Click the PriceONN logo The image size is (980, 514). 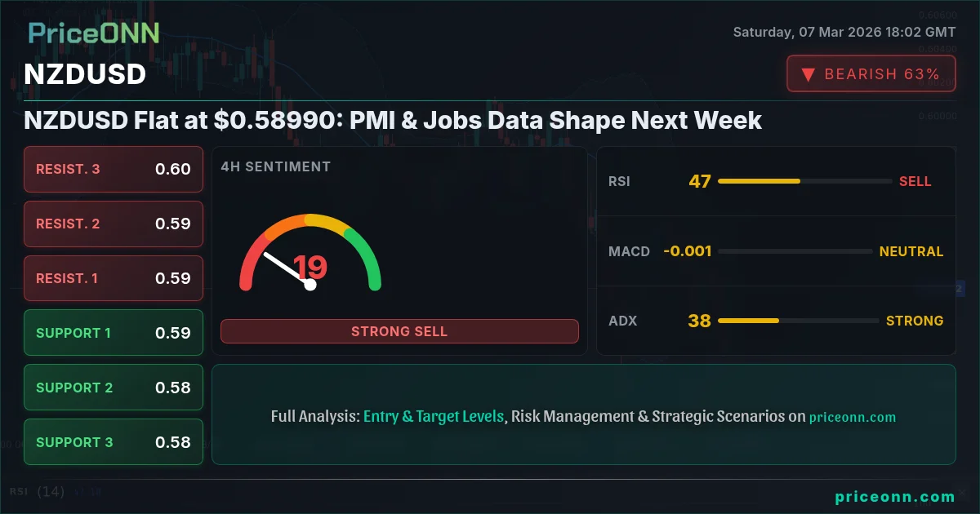coord(94,33)
